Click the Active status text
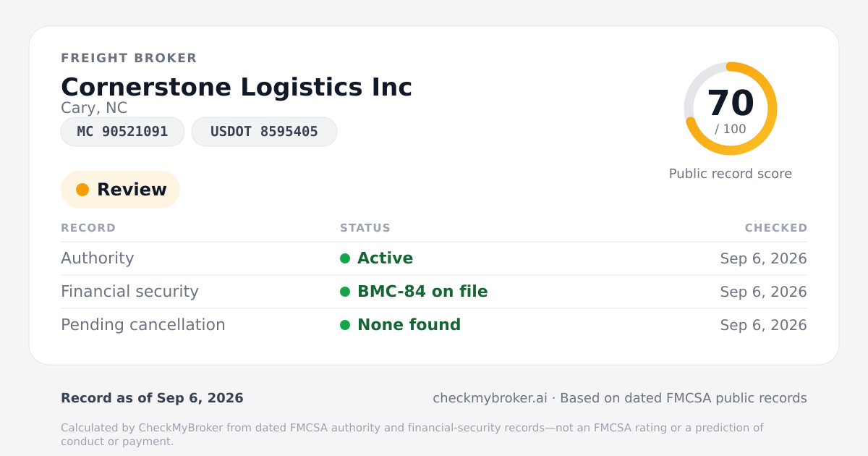Image resolution: width=868 pixels, height=456 pixels. point(386,258)
